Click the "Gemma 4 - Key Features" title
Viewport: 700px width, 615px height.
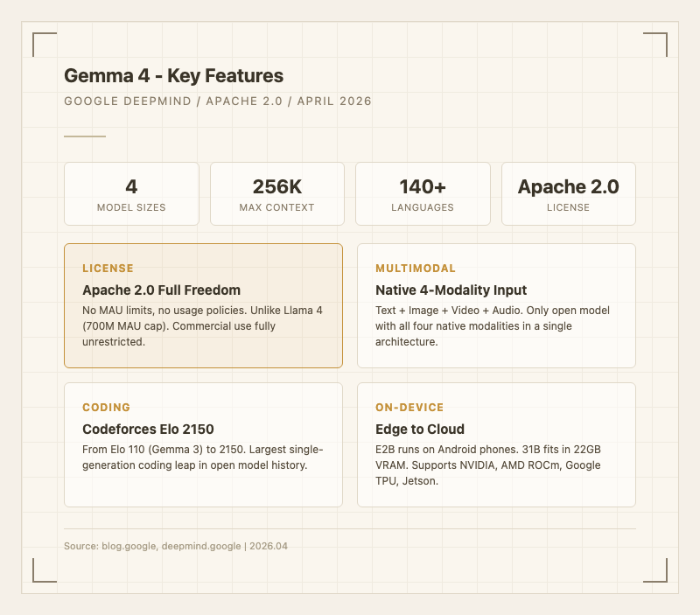(x=173, y=76)
